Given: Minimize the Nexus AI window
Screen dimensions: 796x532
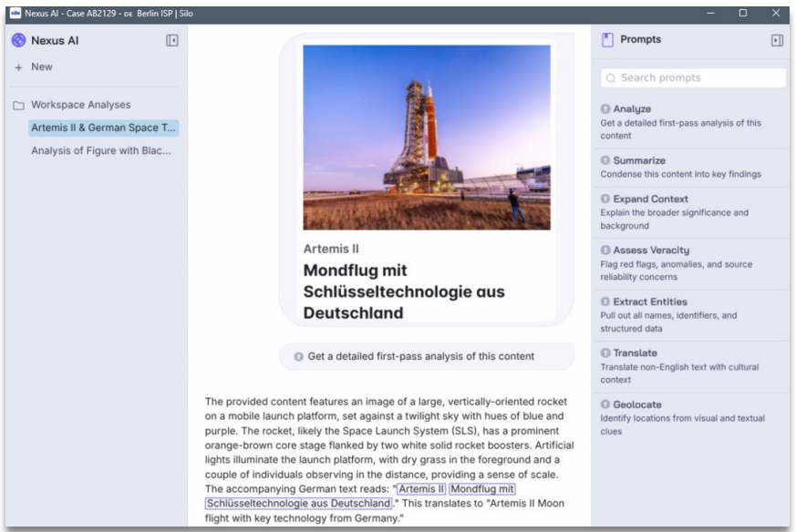Looking at the screenshot, I should (710, 13).
